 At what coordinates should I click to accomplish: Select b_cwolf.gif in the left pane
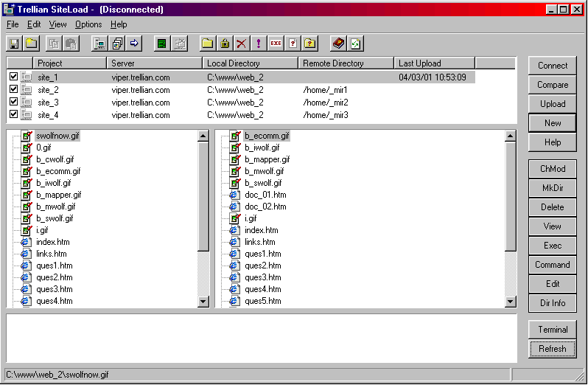pos(55,159)
